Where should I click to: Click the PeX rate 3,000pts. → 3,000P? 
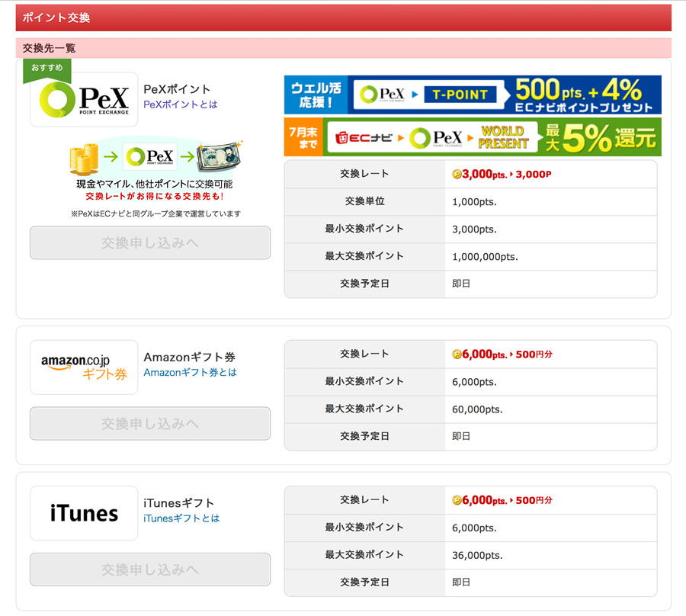(502, 174)
